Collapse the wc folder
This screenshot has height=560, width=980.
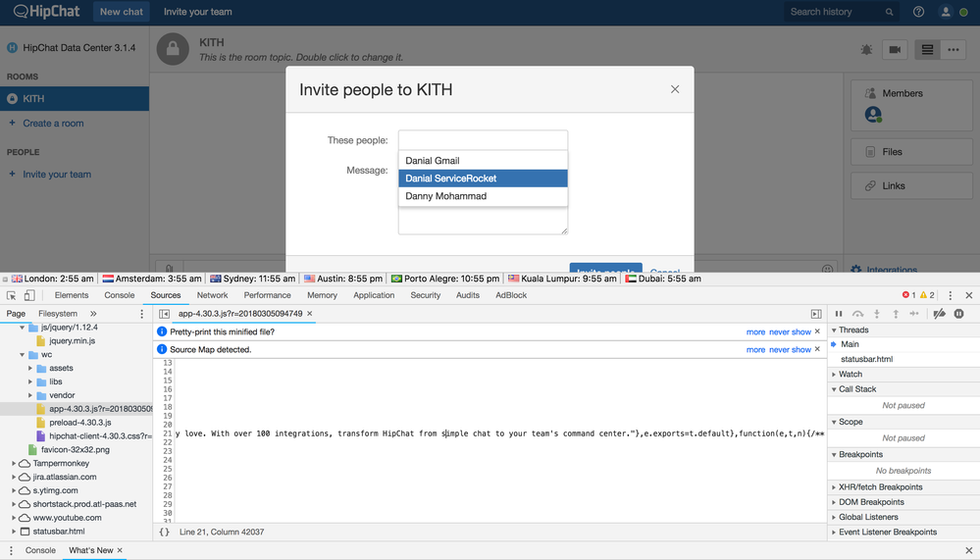pos(23,354)
